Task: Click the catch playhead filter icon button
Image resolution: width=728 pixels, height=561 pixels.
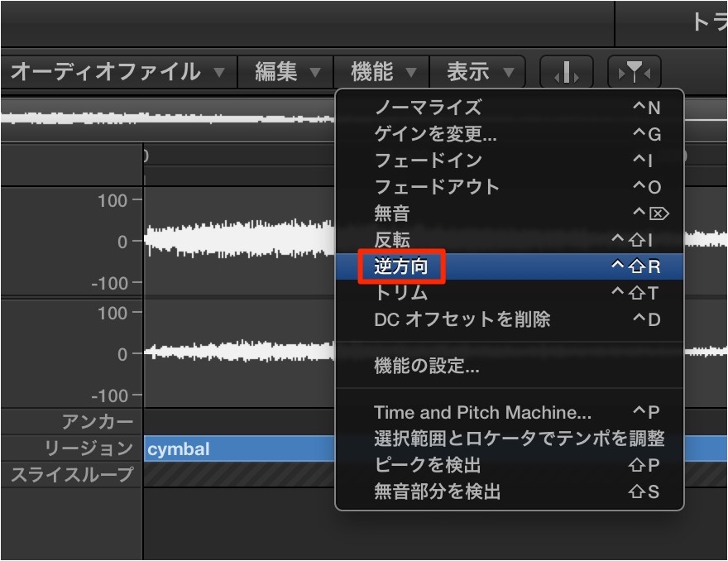Action: tap(635, 72)
